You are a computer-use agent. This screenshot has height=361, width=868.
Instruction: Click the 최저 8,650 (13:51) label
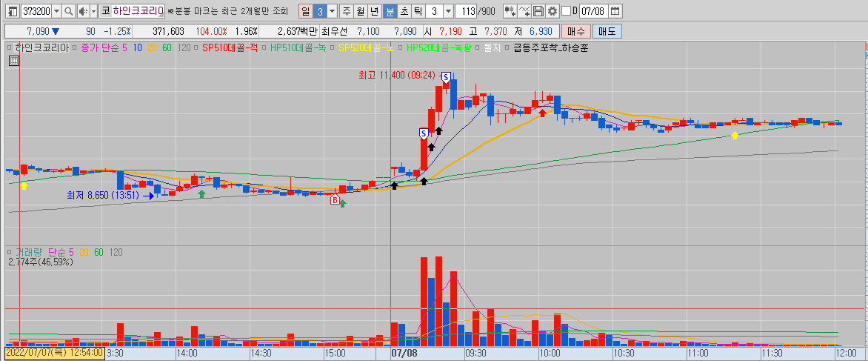coord(104,196)
